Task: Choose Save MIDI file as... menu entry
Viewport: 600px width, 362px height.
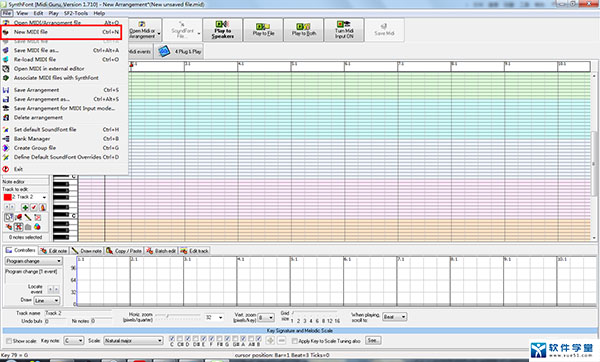Action: click(x=61, y=50)
